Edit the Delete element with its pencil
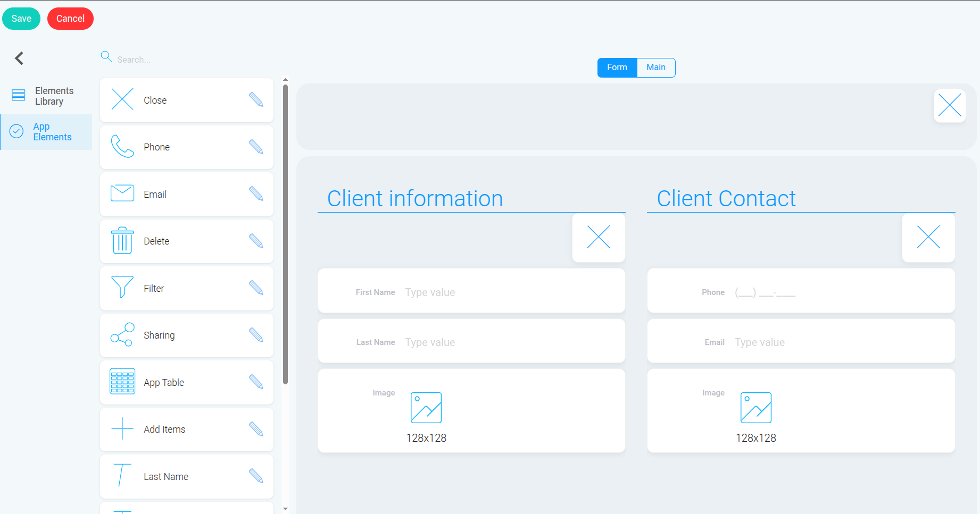This screenshot has width=980, height=514. pyautogui.click(x=256, y=241)
